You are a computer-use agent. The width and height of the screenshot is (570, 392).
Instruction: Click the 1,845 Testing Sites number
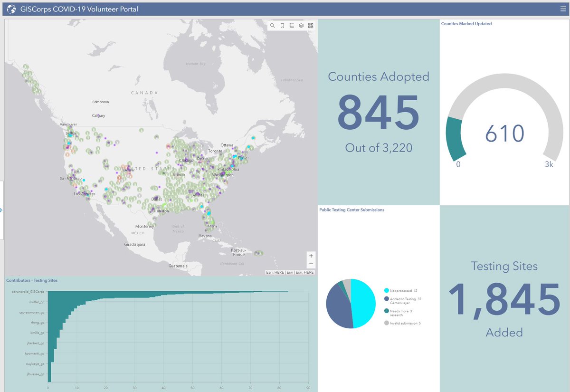(x=504, y=299)
